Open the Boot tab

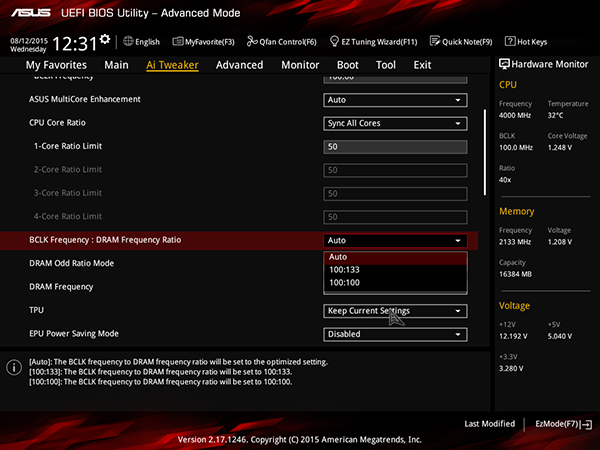pos(347,65)
